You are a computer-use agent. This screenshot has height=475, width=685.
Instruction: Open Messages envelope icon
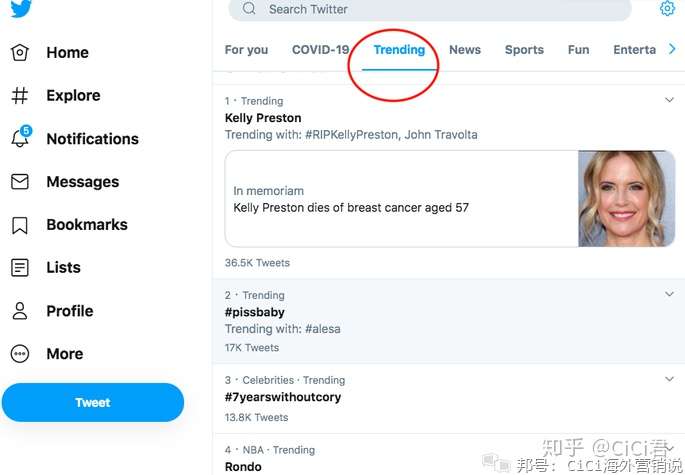[20, 181]
